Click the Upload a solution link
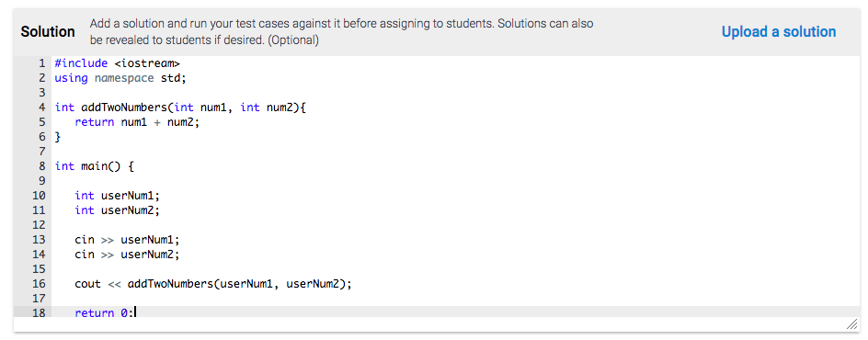Screen dimensions: 868x340 778,32
